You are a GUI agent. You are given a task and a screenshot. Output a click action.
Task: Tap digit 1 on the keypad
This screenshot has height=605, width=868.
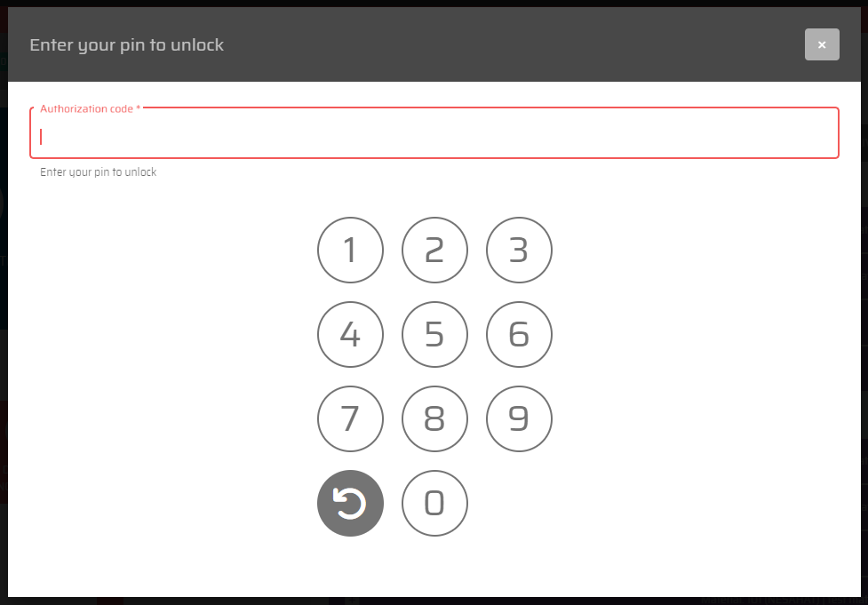click(x=350, y=251)
